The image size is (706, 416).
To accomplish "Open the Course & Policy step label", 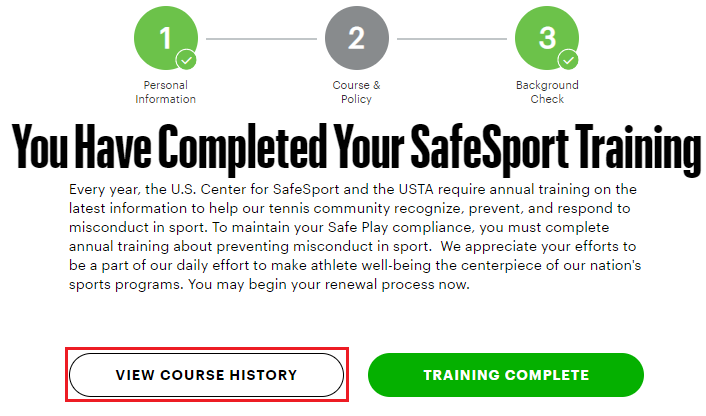I will (x=356, y=92).
